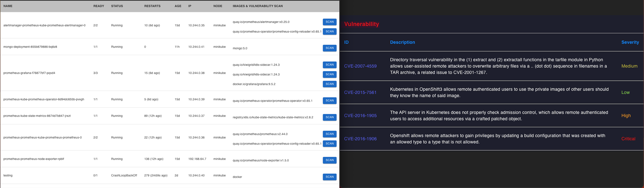Click the 2d age value for testing

(x=176, y=176)
